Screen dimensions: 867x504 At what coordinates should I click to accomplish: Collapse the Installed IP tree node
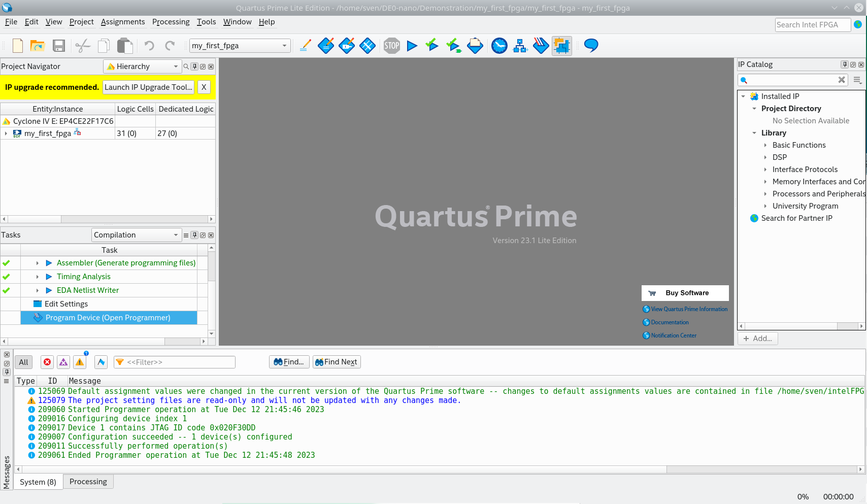[743, 96]
